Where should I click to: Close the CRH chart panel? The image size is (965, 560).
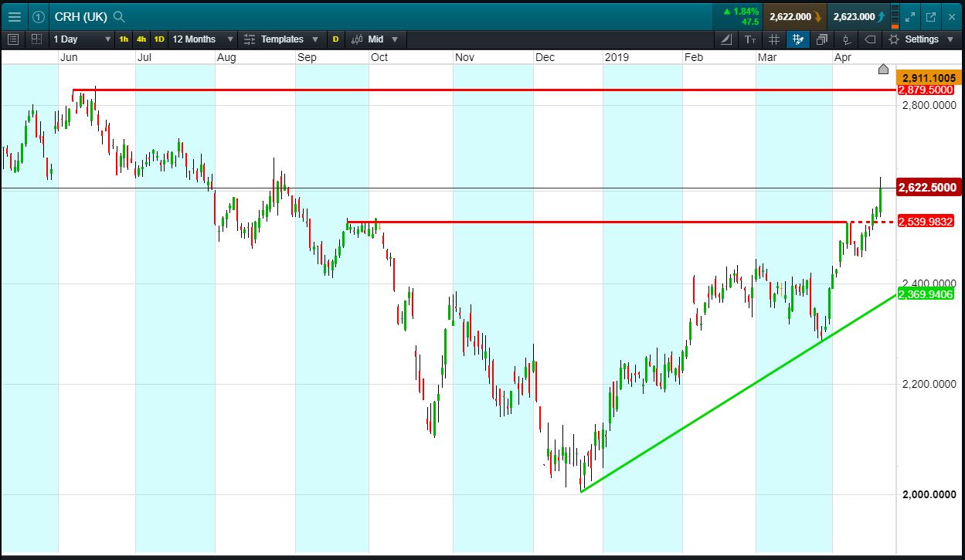click(x=950, y=16)
